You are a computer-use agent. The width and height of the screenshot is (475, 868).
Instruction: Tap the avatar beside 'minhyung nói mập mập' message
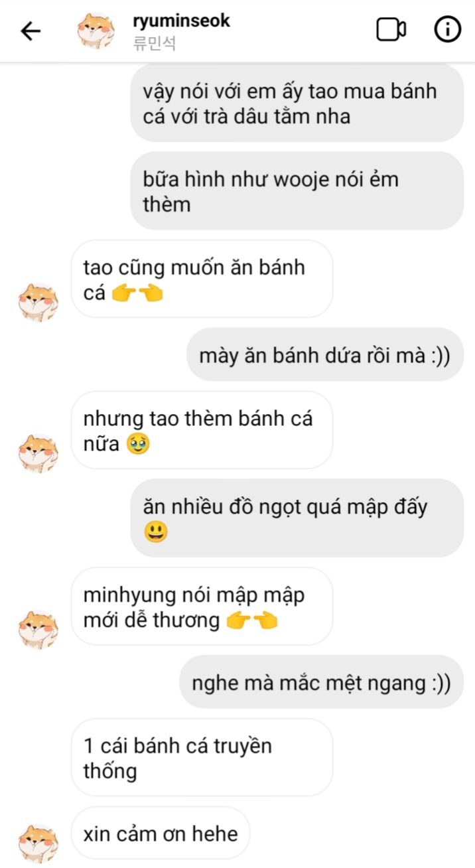(x=38, y=629)
